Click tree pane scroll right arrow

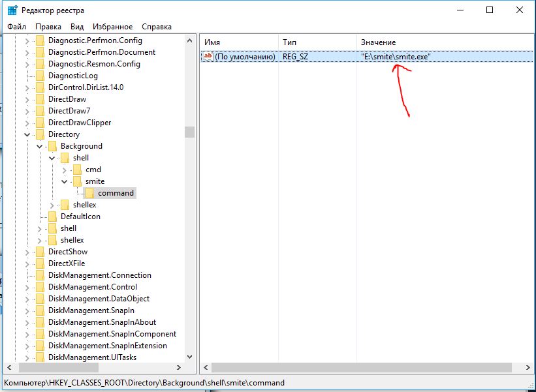point(179,367)
